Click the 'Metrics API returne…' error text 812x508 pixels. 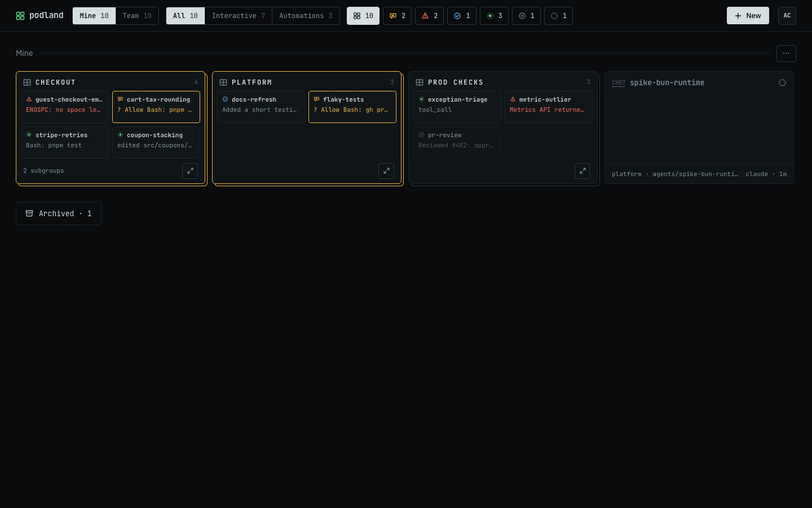547,110
